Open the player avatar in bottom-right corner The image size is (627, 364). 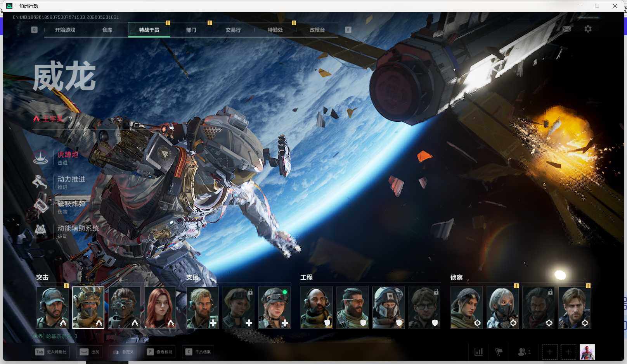[x=587, y=352]
